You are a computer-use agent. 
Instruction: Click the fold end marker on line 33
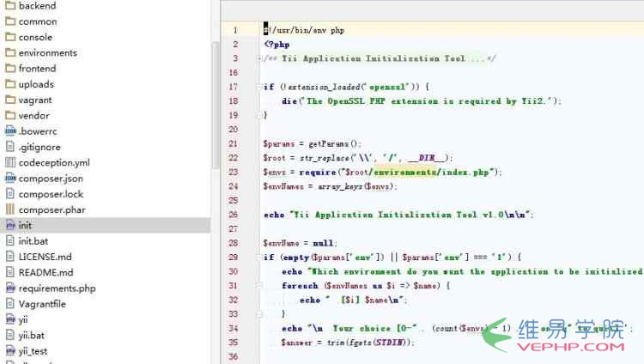tap(259, 314)
